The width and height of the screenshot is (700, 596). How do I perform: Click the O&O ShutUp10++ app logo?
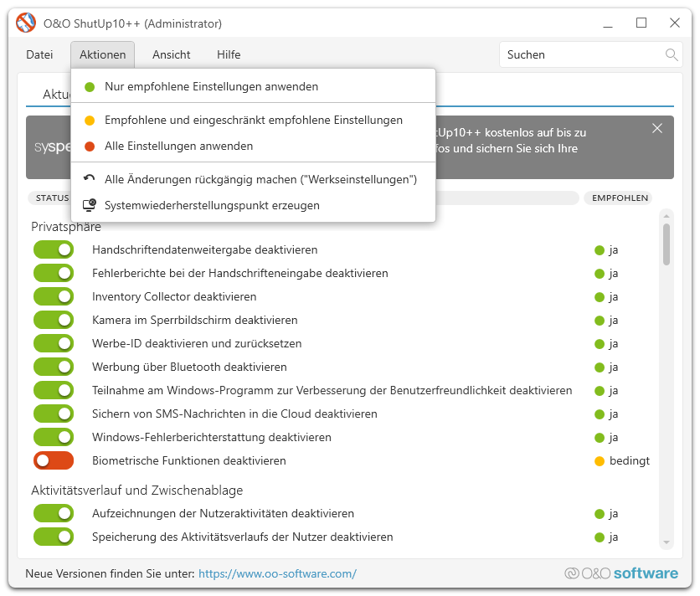(26, 23)
